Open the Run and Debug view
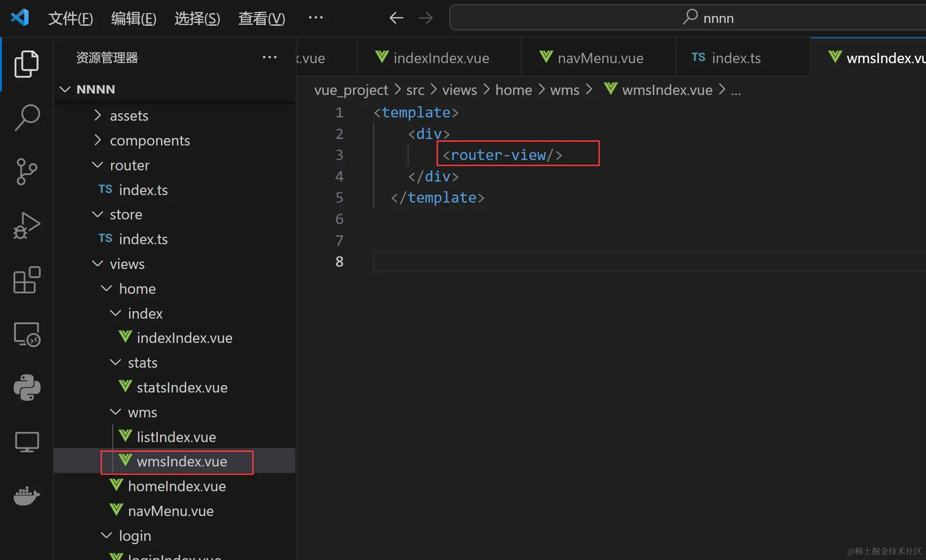Screen dimensions: 926x560 (27, 226)
